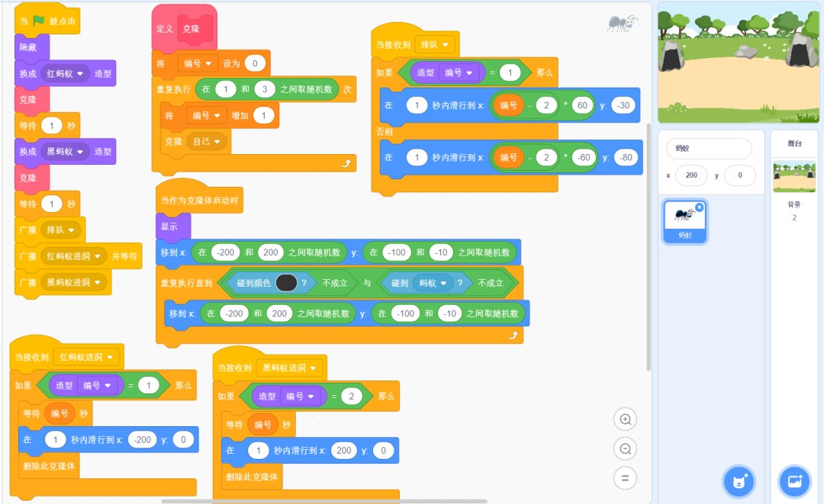Zoom out using the minus magnifier icon
The width and height of the screenshot is (824, 504).
point(626,448)
